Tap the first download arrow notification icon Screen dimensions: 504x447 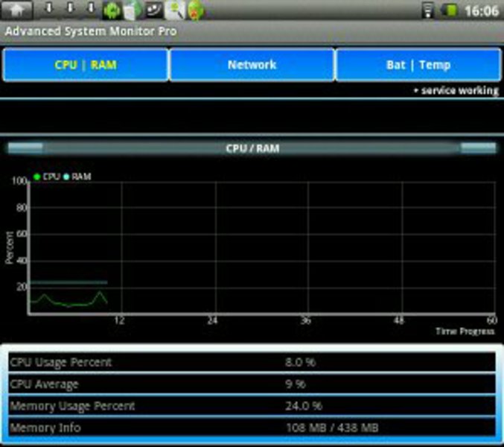point(50,10)
